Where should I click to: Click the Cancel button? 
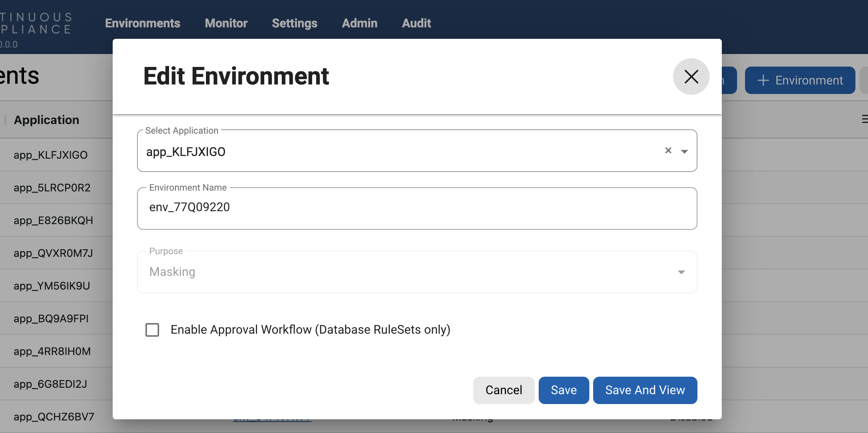pyautogui.click(x=503, y=390)
